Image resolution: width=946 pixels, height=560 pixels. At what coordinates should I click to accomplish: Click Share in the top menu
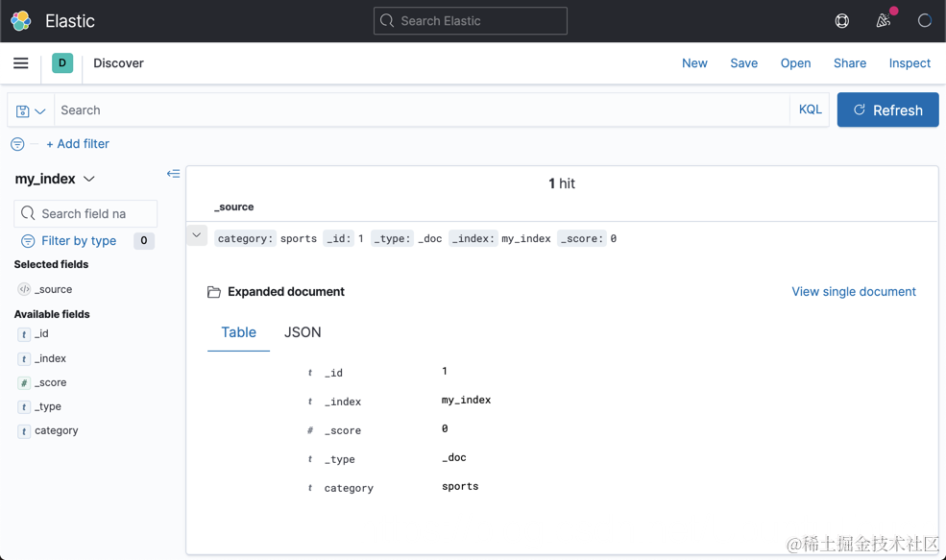pyautogui.click(x=849, y=63)
